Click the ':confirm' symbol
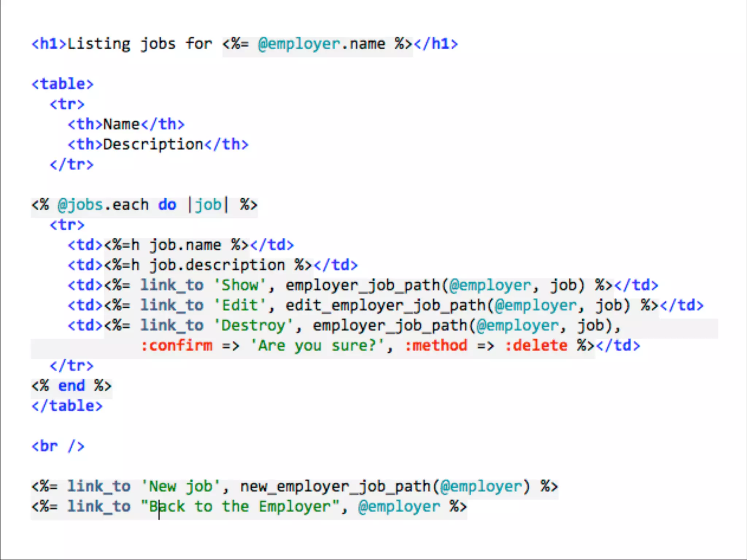The width and height of the screenshot is (747, 560). click(176, 345)
